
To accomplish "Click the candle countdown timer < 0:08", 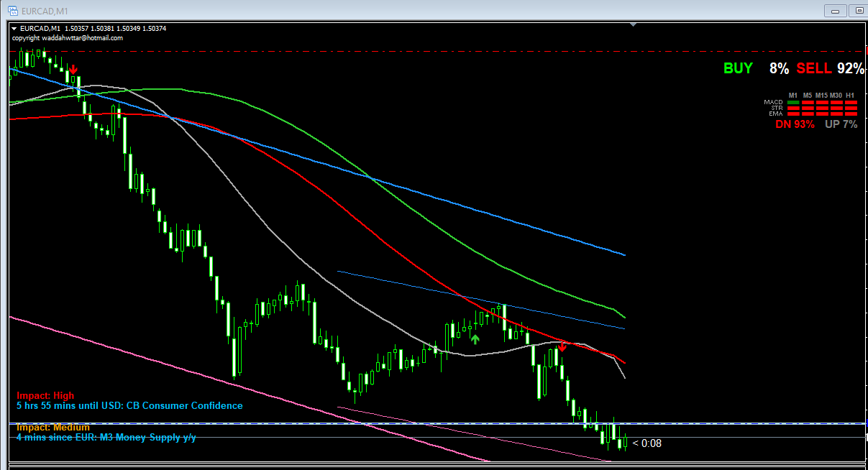I will pyautogui.click(x=647, y=443).
